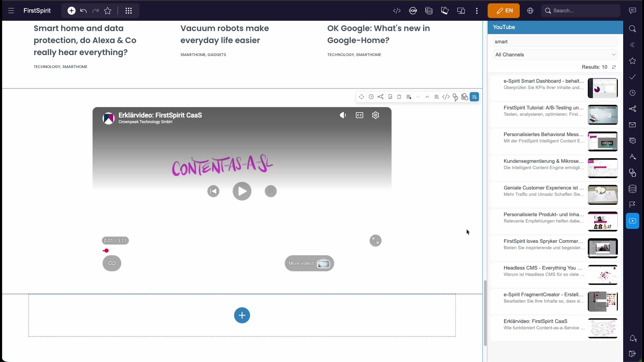This screenshot has height=362, width=644.
Task: Focus the top Search field
Action: (x=581, y=11)
